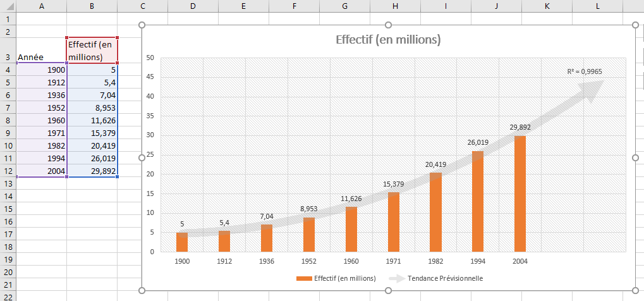
Task: Click the top-left chart resize handle
Action: pyautogui.click(x=142, y=25)
